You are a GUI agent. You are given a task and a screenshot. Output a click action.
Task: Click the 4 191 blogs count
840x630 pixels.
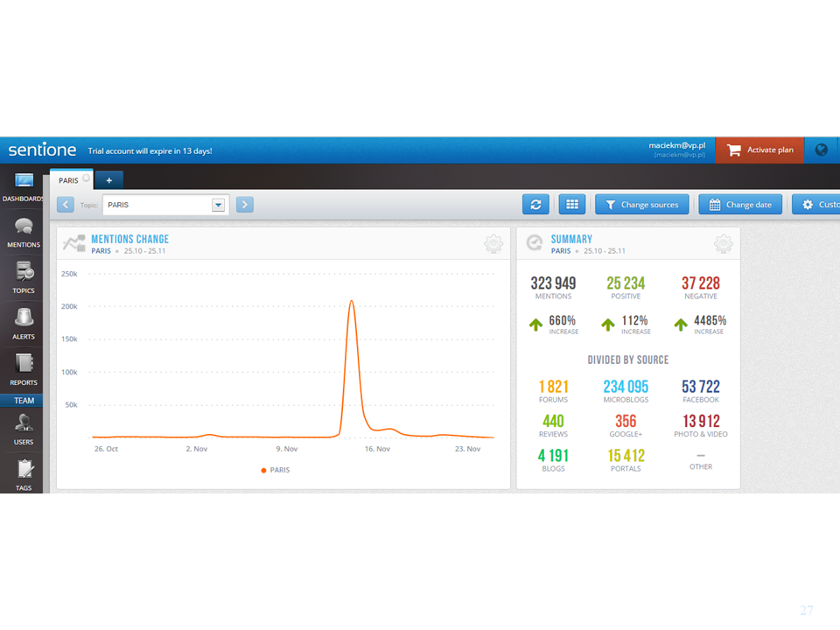(x=553, y=455)
